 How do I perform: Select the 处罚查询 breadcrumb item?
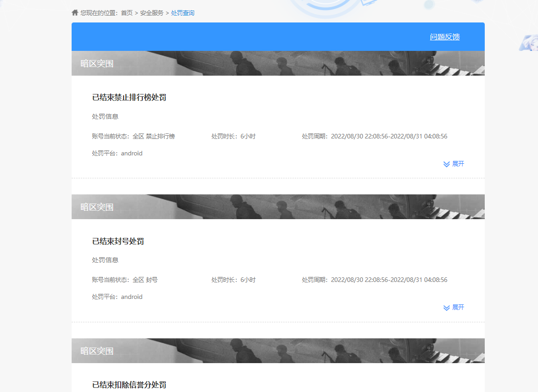click(x=183, y=13)
